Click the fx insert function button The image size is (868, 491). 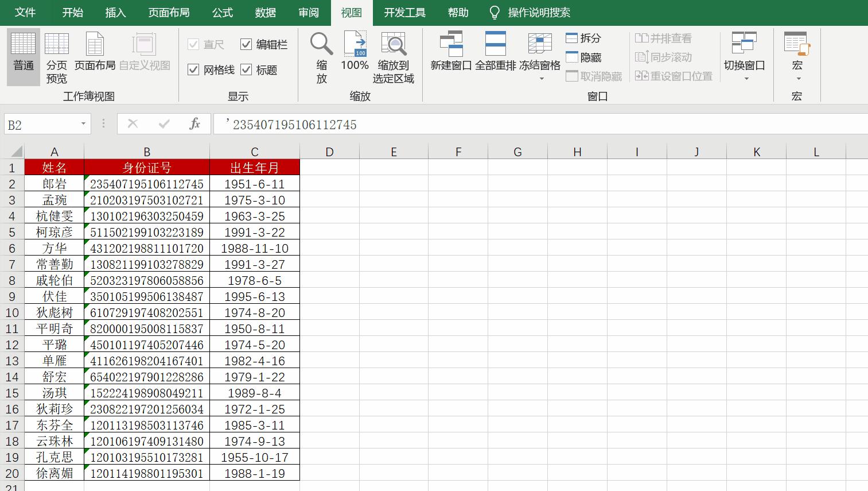194,123
